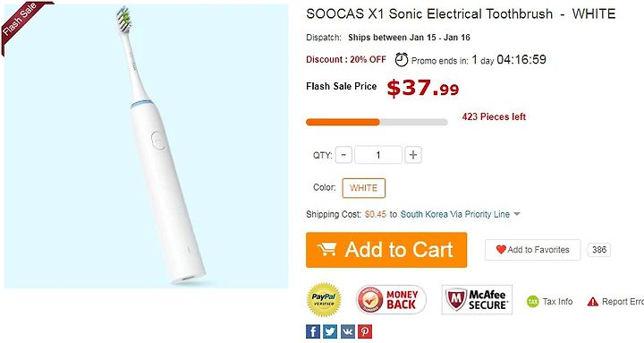Expand the shipping method dropdown arrow
Viewport: 644px width, 343px height.
click(x=517, y=214)
